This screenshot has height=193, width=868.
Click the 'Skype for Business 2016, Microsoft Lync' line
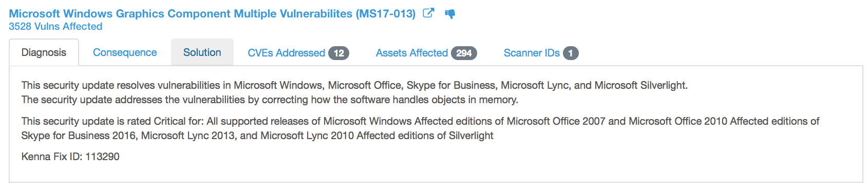(257, 136)
